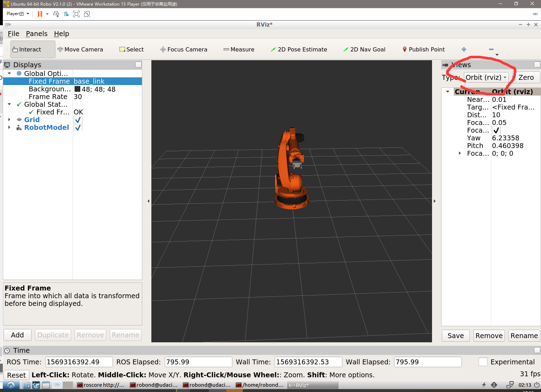This screenshot has height=392, width=541.
Task: Click the Wall Time field
Action: [x=308, y=362]
